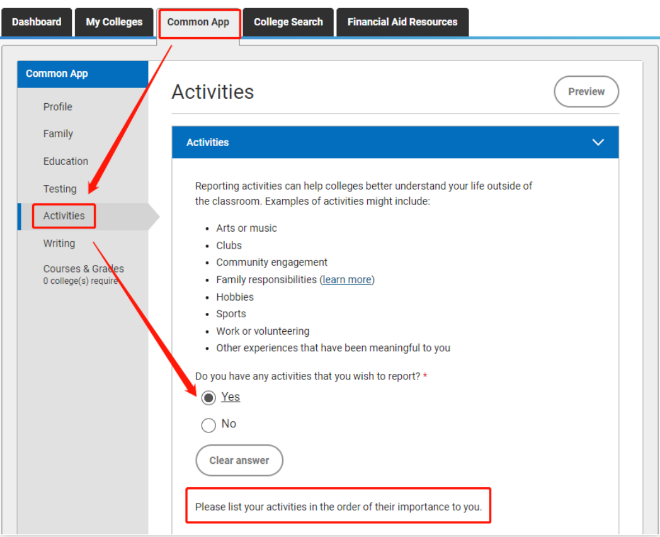Click the Activities page title
The image size is (660, 537).
click(213, 92)
